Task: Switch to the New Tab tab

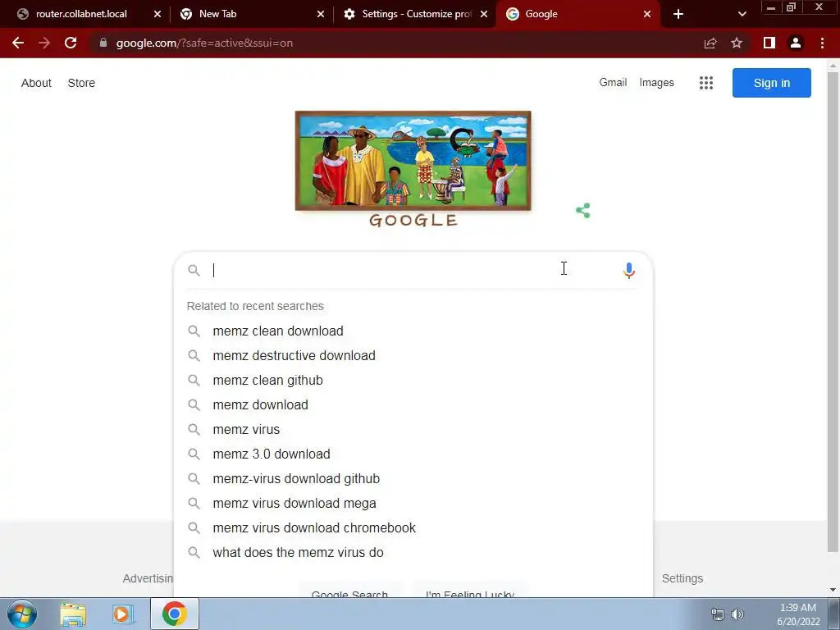Action: (x=217, y=14)
